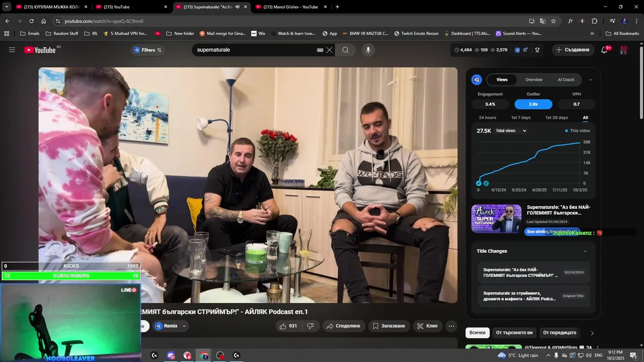Switch to the AI Coach tab
This screenshot has width=644, height=362.
click(566, 79)
